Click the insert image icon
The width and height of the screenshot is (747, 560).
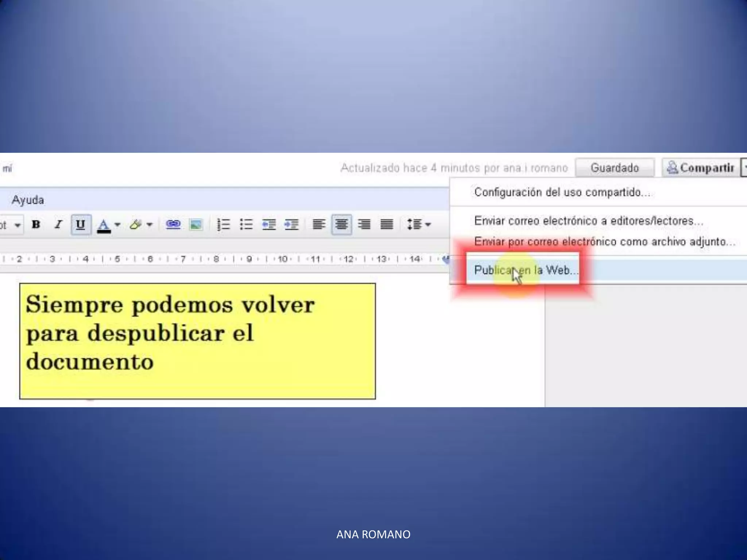click(196, 224)
